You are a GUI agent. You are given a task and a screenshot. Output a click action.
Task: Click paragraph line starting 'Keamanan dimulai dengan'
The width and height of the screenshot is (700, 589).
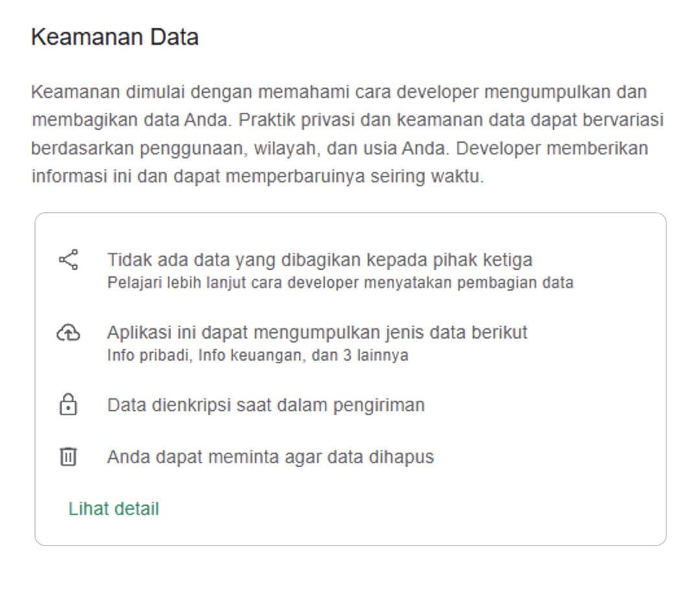coord(338,92)
